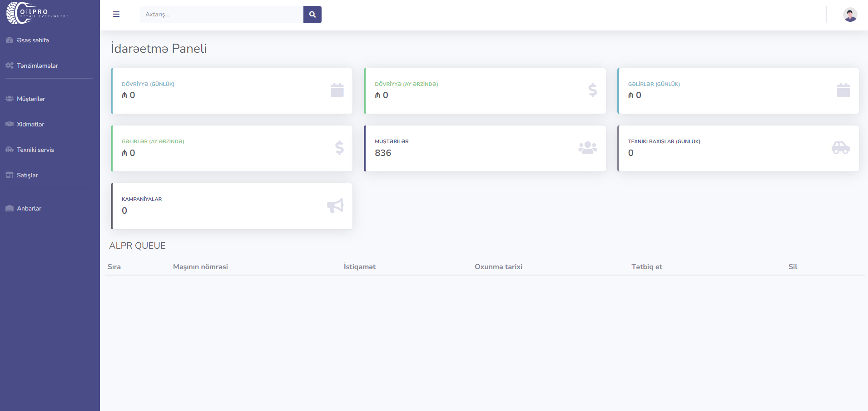Click the OilPro logo
The width and height of the screenshot is (868, 411).
point(37,13)
